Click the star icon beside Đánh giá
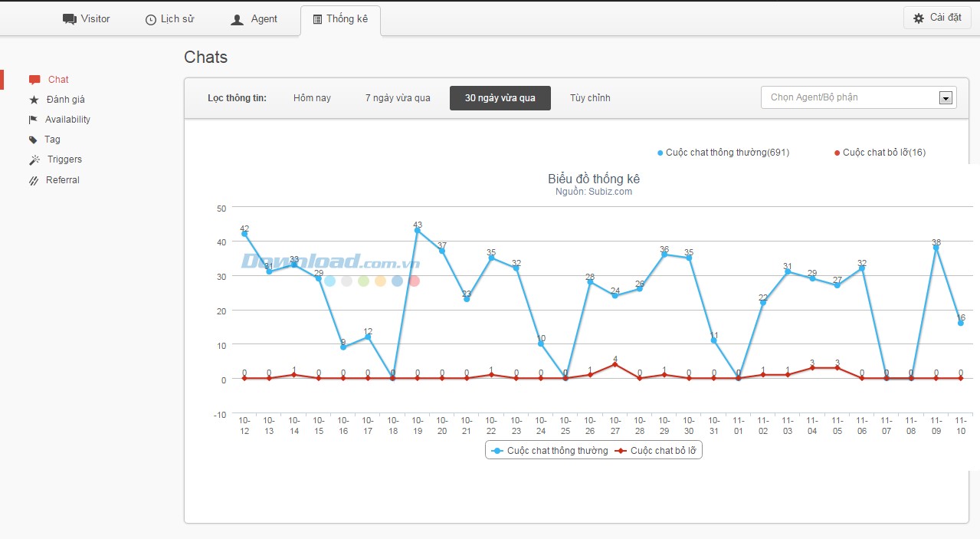This screenshot has width=980, height=539. coord(34,100)
